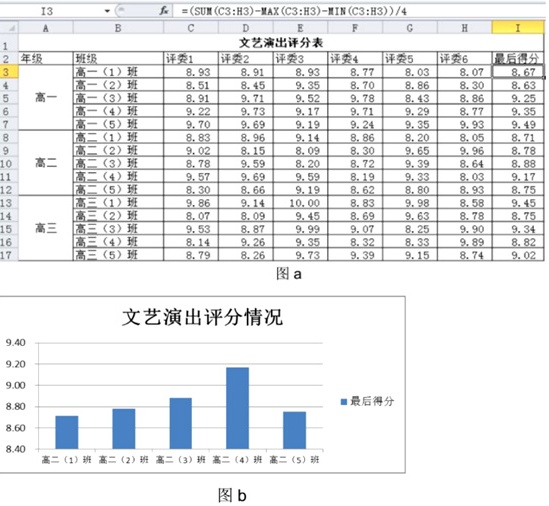This screenshot has width=549, height=506.
Task: Click the fx insert function icon
Action: coord(164,11)
